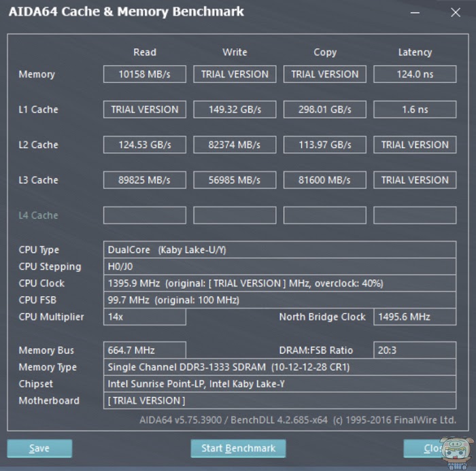This screenshot has width=476, height=471.
Task: Click the AIDA64 Cache & Memory Benchmark title
Action: coord(126,12)
